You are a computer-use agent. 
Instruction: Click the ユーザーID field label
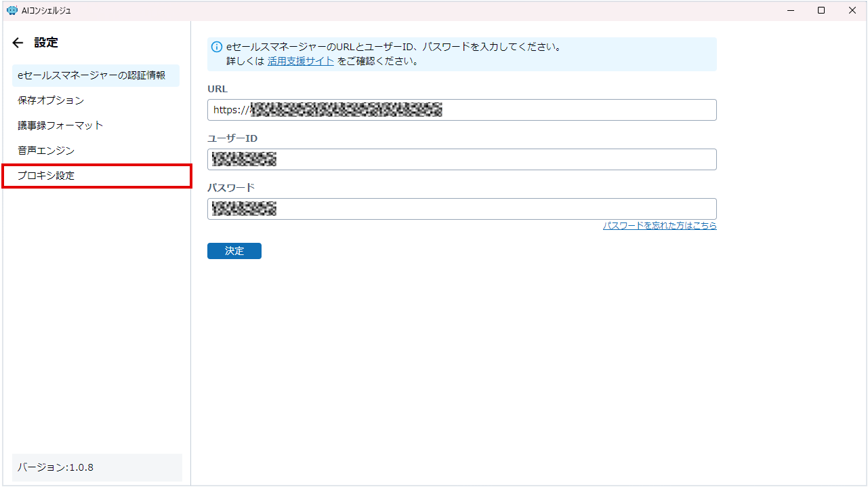pos(232,138)
